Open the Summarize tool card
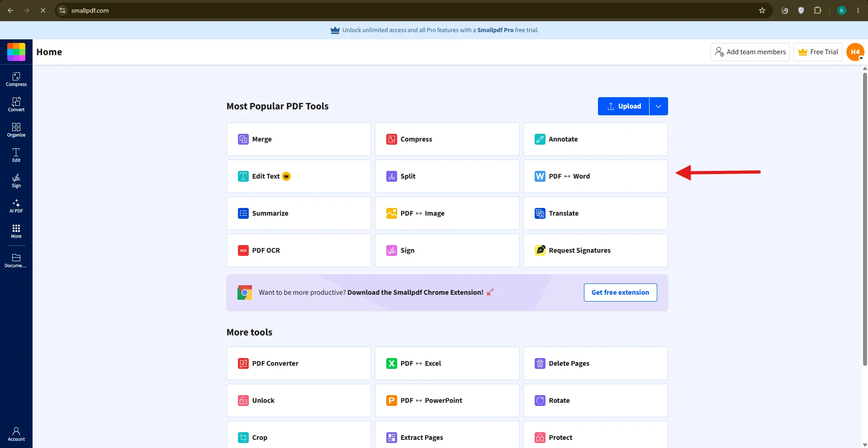This screenshot has width=868, height=448. click(299, 213)
